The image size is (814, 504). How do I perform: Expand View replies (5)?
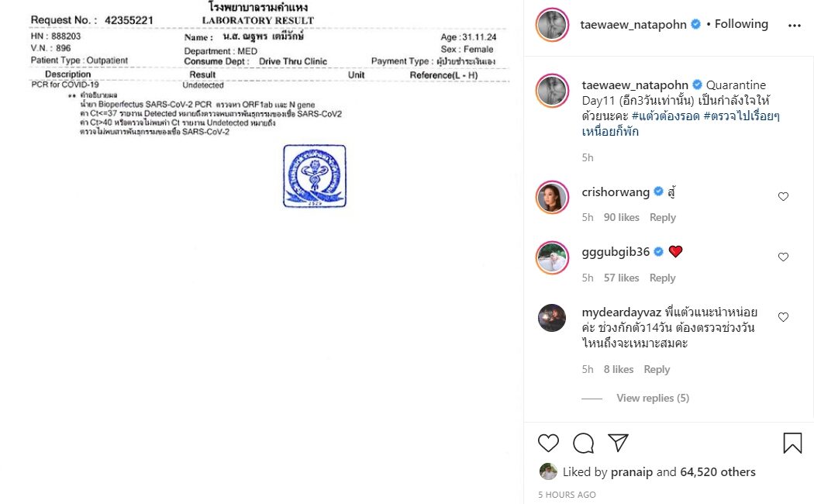pos(653,398)
